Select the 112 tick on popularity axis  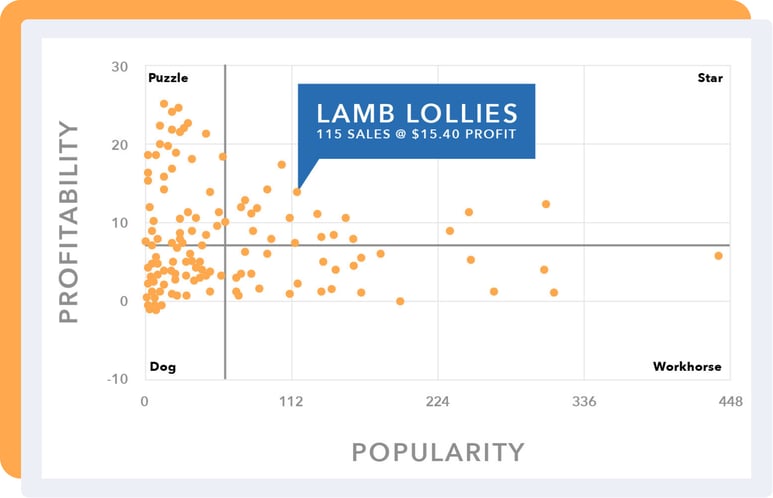pos(291,402)
